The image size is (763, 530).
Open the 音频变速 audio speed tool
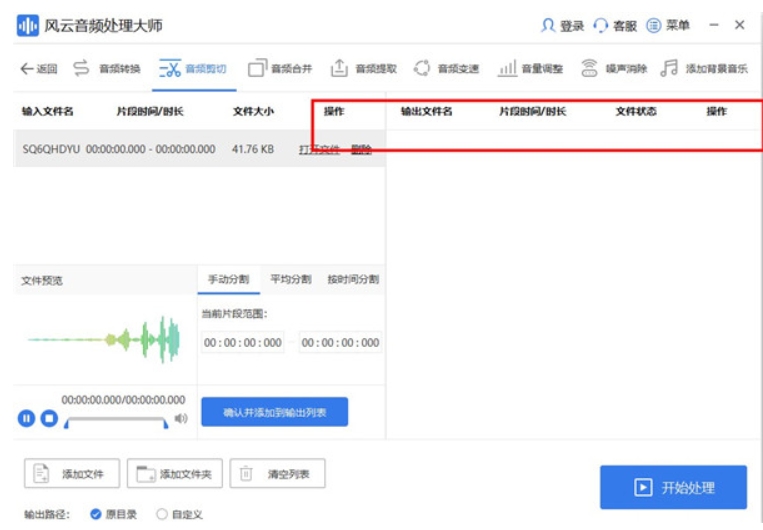pyautogui.click(x=446, y=69)
